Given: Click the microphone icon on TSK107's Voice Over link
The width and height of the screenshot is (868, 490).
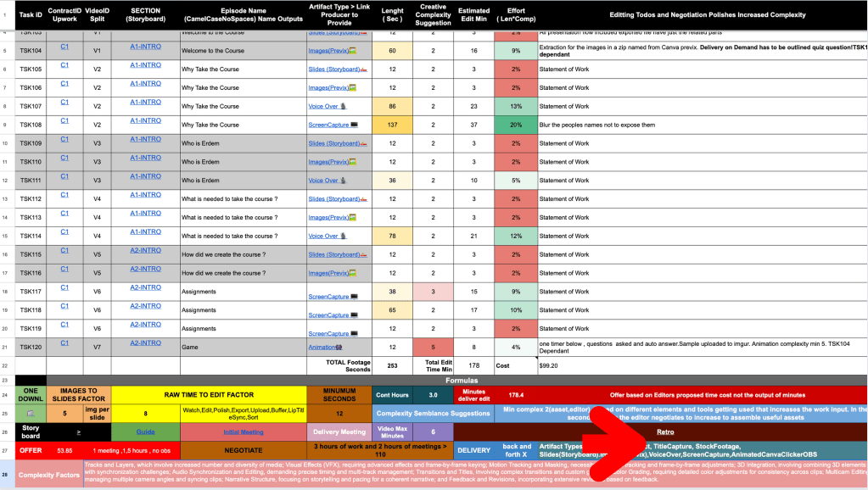Looking at the screenshot, I should click(x=344, y=106).
